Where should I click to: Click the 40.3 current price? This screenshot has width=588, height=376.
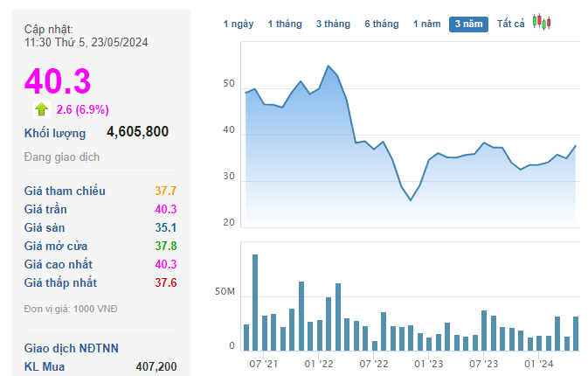[58, 80]
